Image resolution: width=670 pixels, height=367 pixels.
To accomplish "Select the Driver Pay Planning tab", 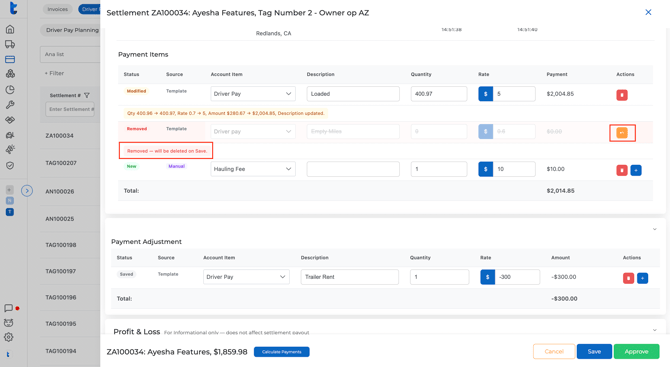I will coord(72,30).
